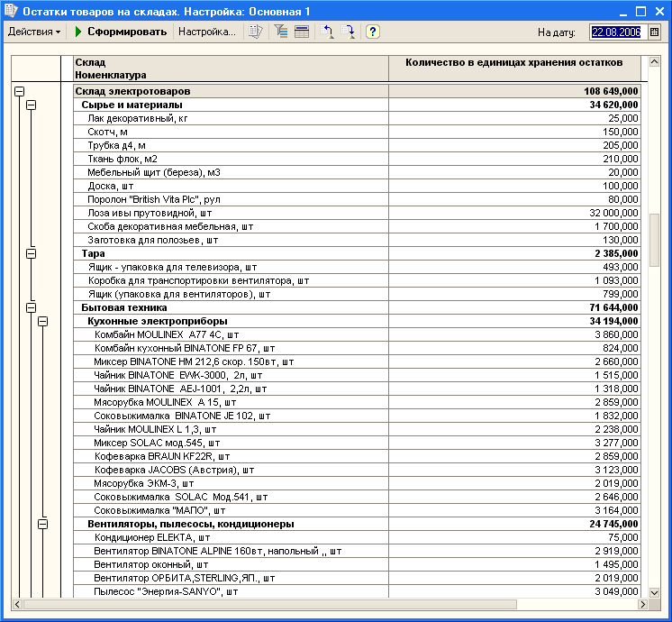Select the Лак декоративный, кг row
Screen dimensions: 672x622
[358, 118]
